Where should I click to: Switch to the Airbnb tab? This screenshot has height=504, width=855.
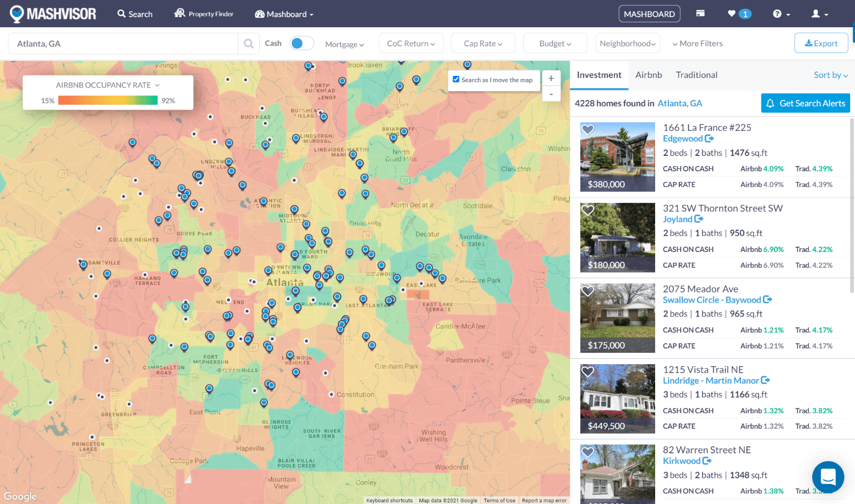point(648,75)
